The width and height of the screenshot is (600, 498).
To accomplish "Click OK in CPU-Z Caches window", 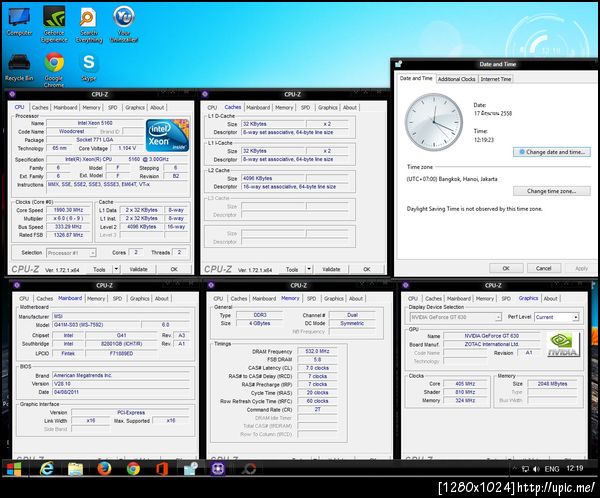I will [x=367, y=269].
